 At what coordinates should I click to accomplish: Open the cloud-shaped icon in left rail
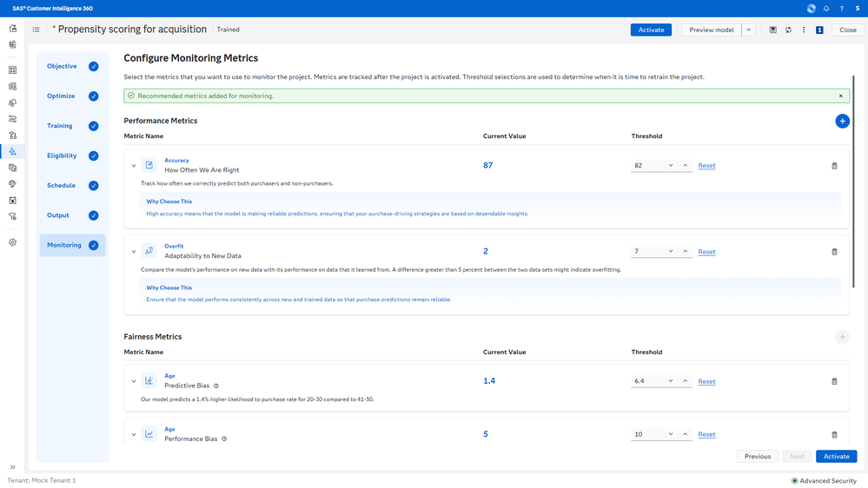point(13,102)
